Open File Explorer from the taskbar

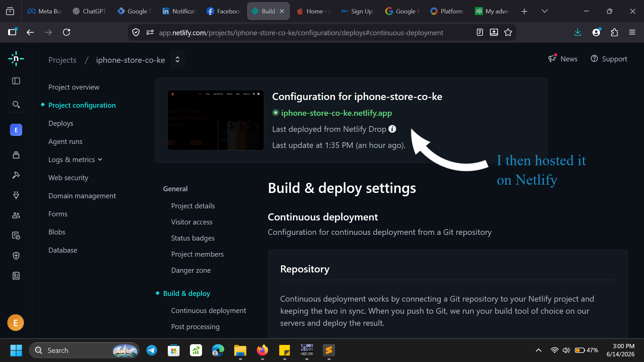point(240,350)
